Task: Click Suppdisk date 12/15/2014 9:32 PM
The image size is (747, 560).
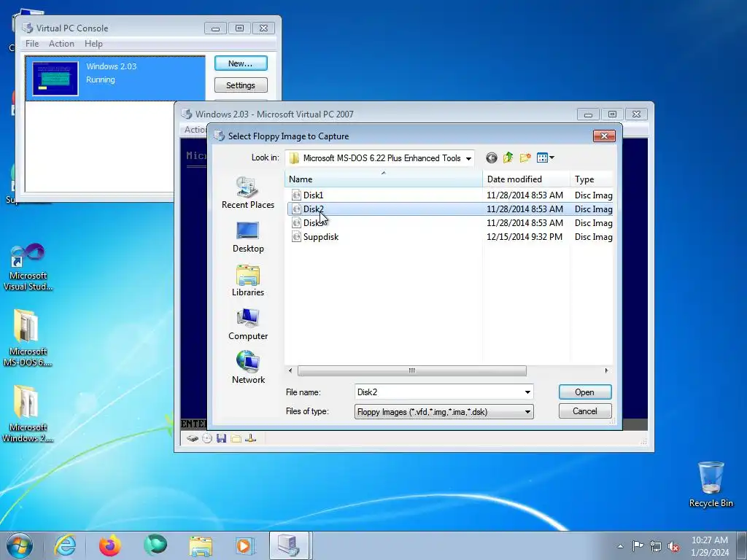Action: [524, 237]
